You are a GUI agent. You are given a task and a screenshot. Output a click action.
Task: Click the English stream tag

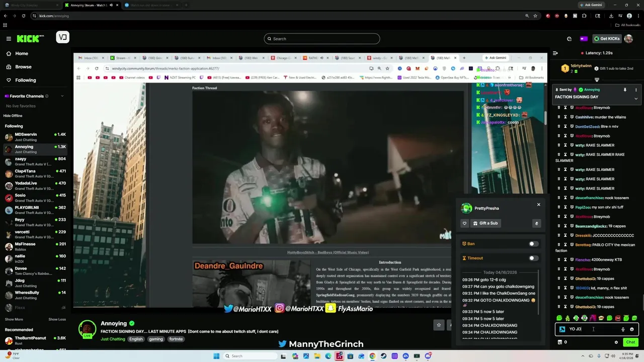136,339
